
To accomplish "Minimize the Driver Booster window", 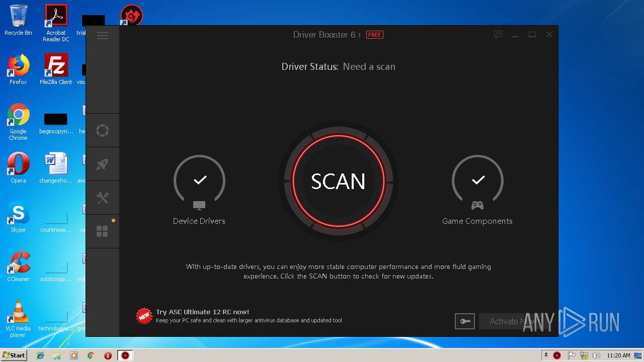I will tap(515, 35).
